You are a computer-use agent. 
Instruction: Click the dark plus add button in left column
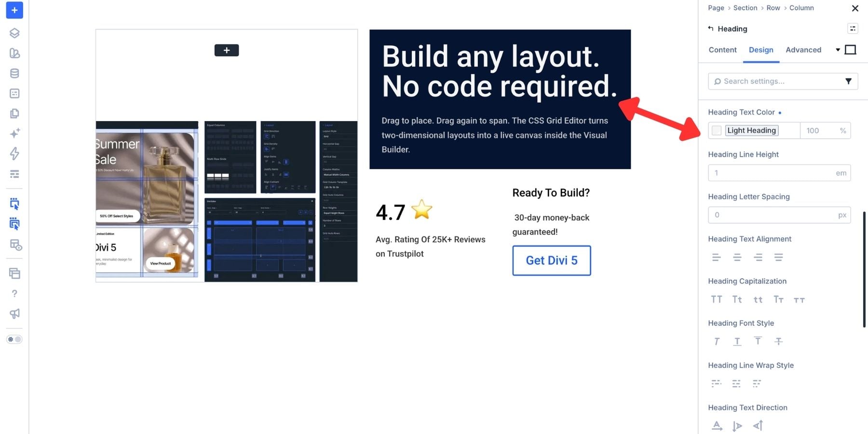coord(227,50)
